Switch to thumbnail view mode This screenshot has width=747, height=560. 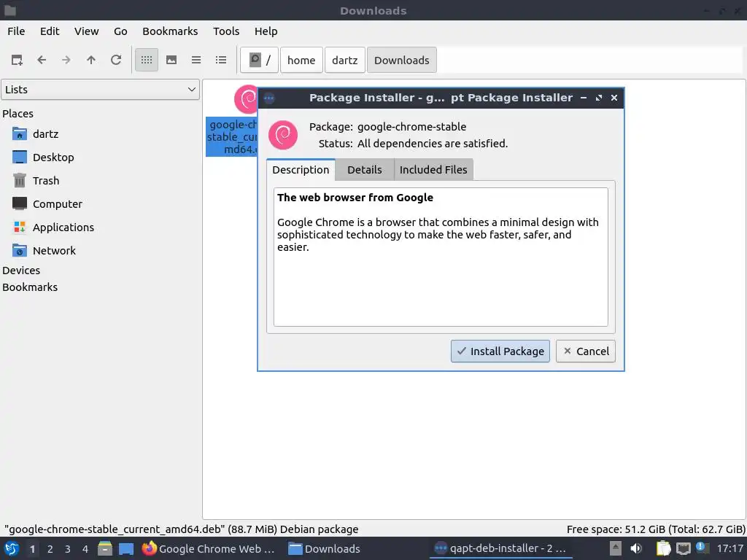171,60
